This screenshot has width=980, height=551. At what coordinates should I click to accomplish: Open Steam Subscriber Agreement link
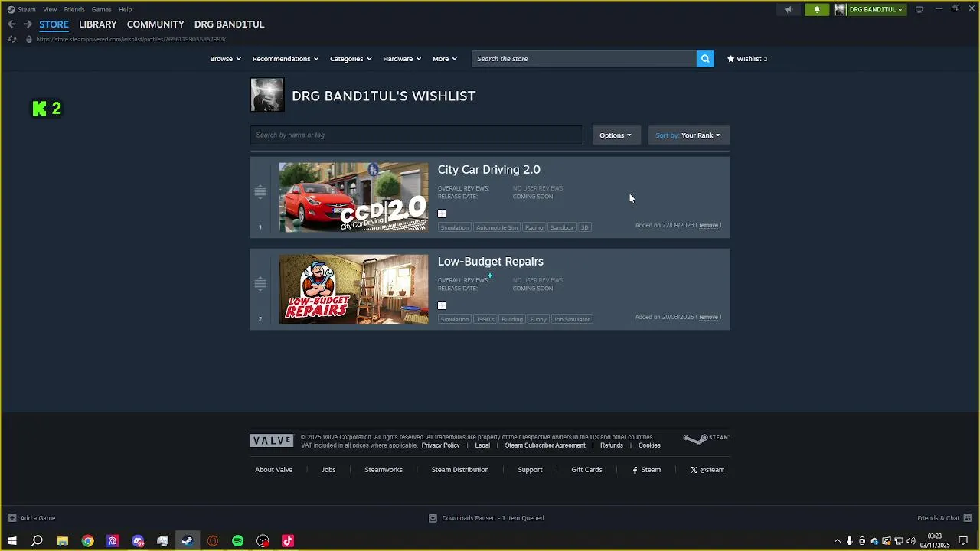pyautogui.click(x=545, y=445)
